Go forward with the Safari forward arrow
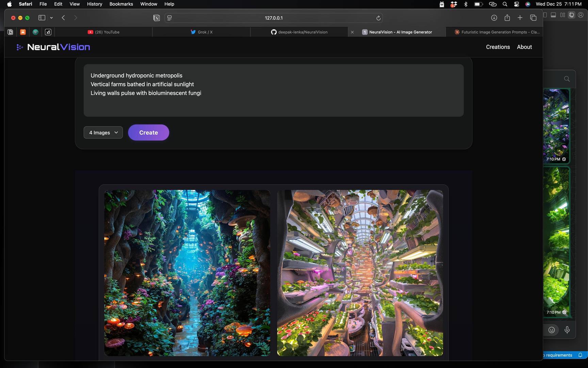588x368 pixels. coord(76,18)
